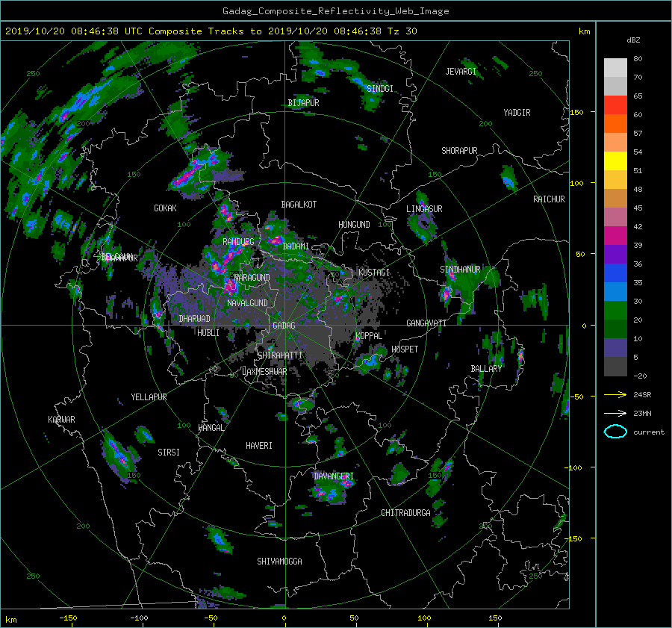The width and height of the screenshot is (672, 628).
Task: Click the dark gray -20 dBZ legend swatch
Action: (x=615, y=367)
